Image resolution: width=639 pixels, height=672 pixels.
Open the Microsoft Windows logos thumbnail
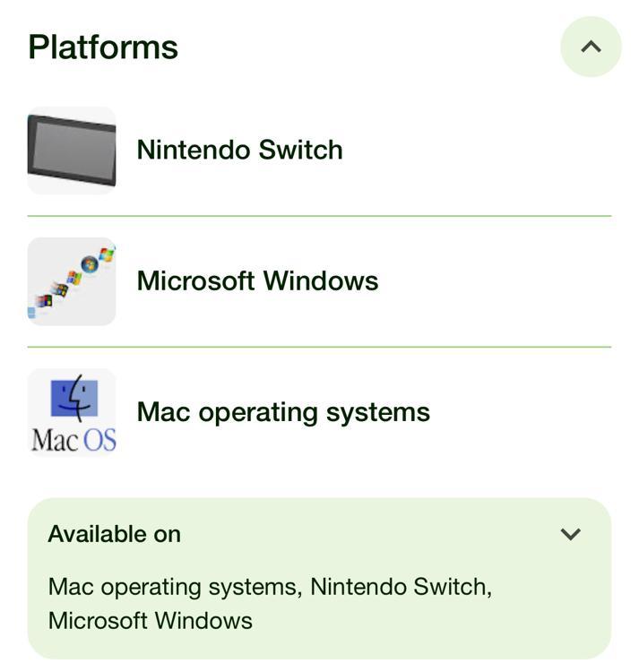[x=72, y=281]
